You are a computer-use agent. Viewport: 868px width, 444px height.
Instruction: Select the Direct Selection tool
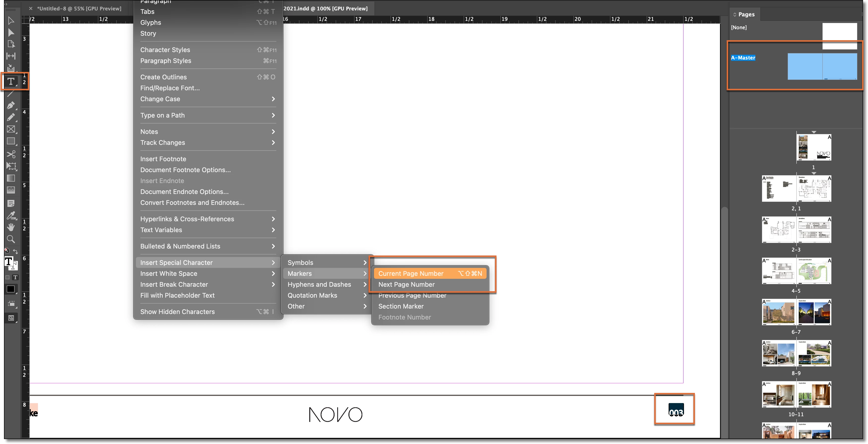11,33
